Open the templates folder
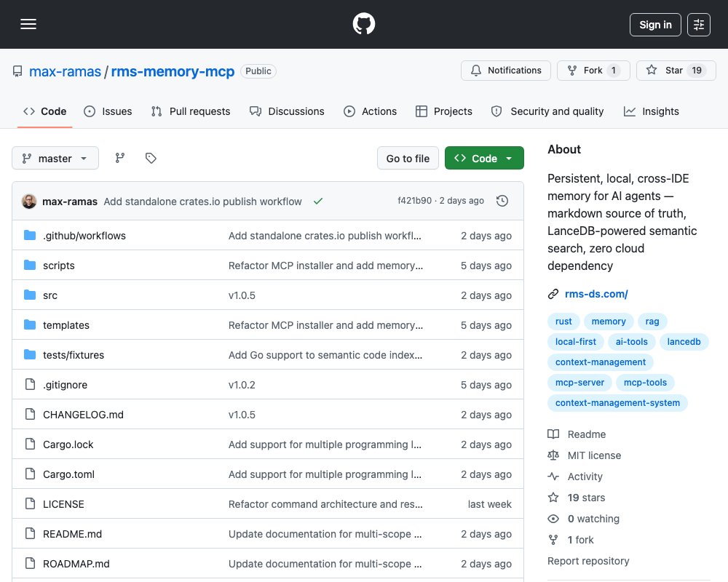 point(66,325)
